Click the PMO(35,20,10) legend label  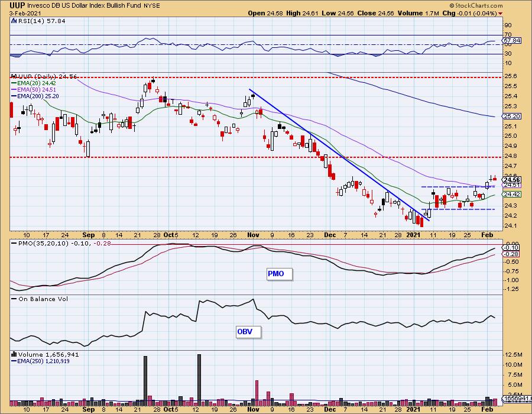(x=61, y=243)
